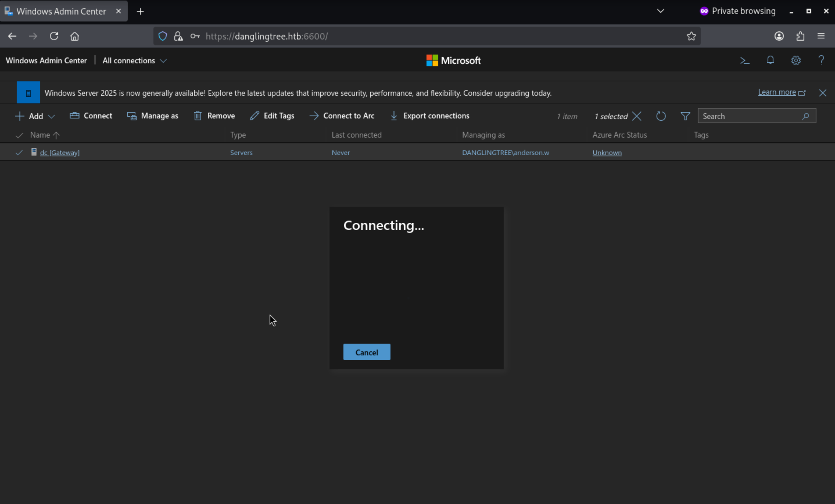Click the browser Back arrow
This screenshot has width=835, height=504.
(x=12, y=36)
